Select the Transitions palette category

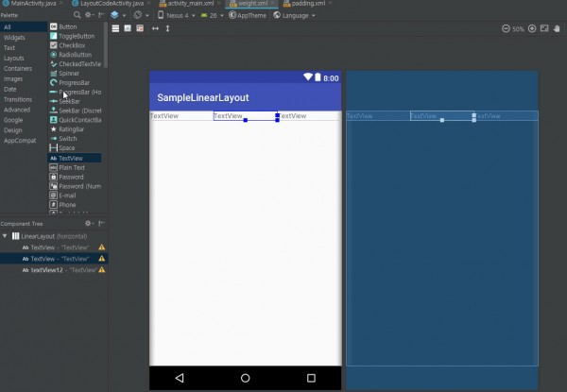click(x=24, y=99)
